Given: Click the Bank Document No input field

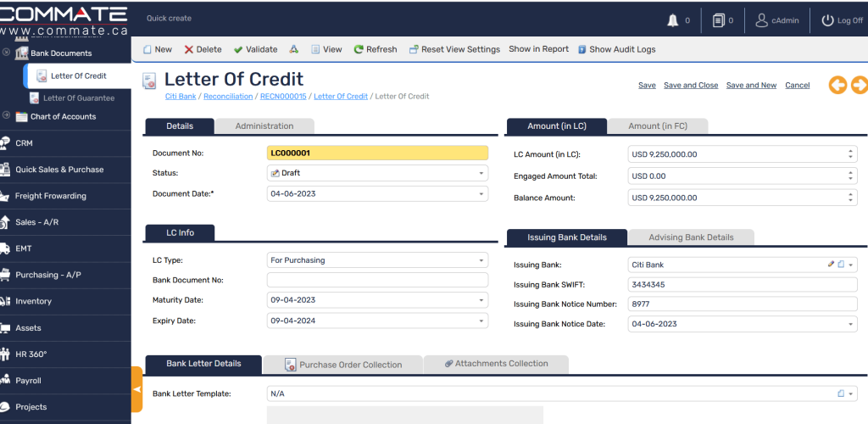Looking at the screenshot, I should click(x=377, y=280).
